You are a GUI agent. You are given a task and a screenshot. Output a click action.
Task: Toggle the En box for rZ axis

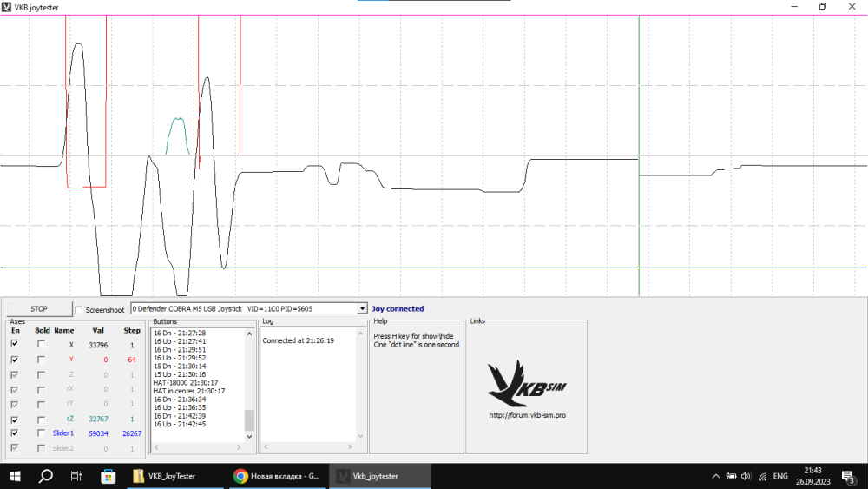(x=15, y=420)
